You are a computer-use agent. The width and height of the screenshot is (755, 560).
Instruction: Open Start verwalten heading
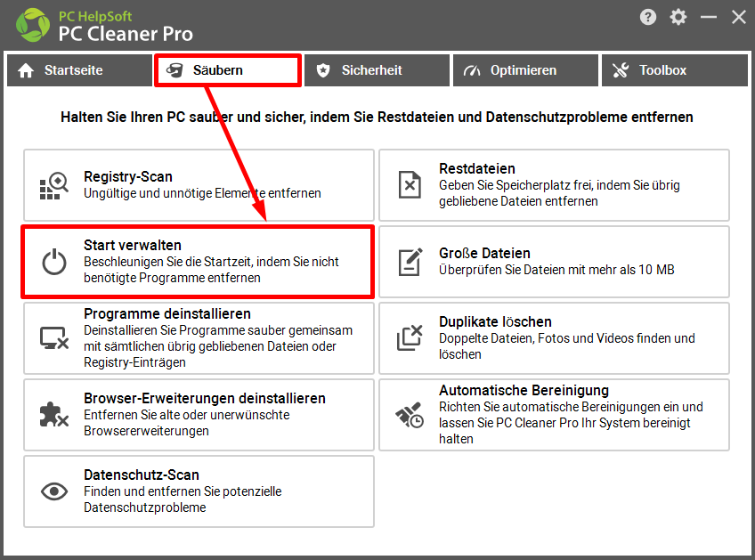(x=133, y=245)
